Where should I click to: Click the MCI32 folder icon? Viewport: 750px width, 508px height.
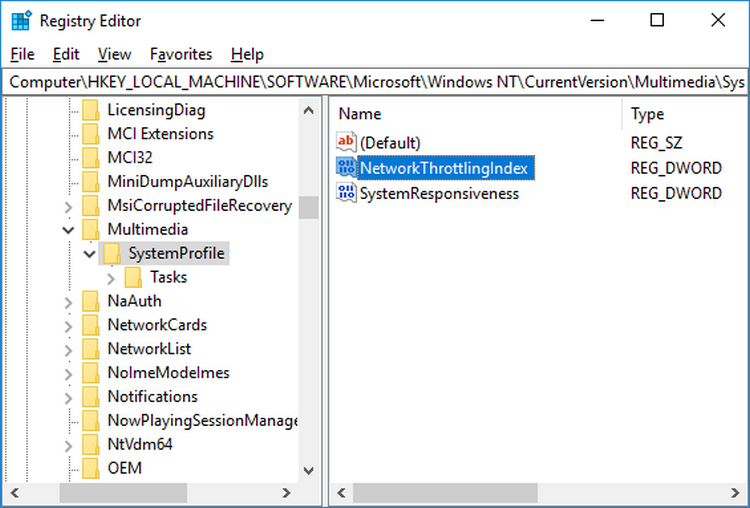pyautogui.click(x=91, y=157)
